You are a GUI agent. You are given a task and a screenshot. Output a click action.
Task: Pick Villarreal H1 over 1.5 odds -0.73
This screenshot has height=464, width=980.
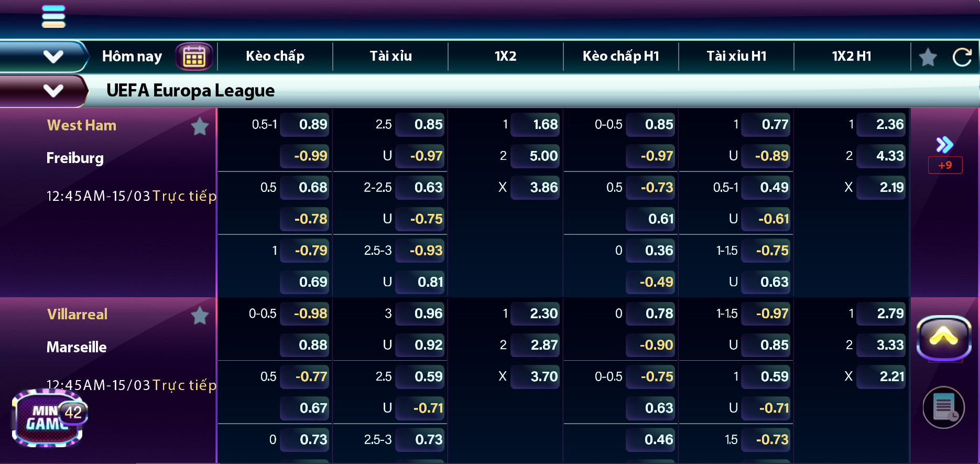click(766, 439)
